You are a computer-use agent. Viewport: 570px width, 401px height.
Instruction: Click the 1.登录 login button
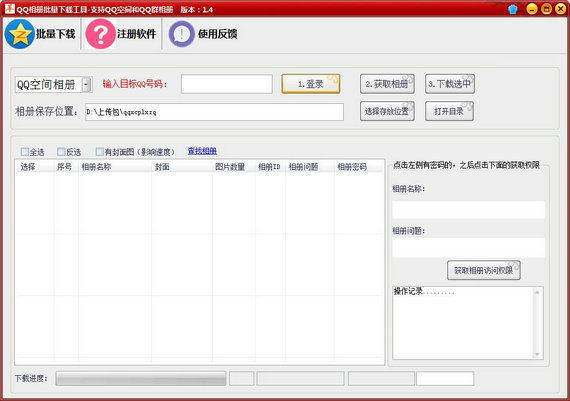pos(311,84)
